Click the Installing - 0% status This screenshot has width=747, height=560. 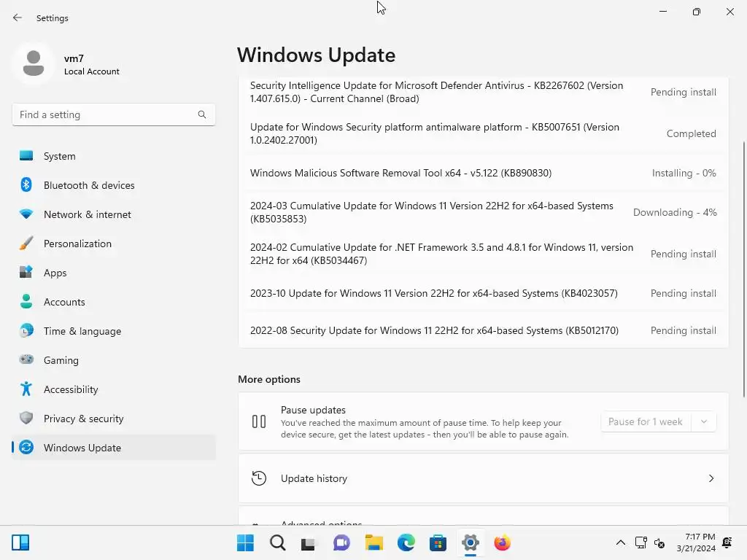(x=684, y=173)
